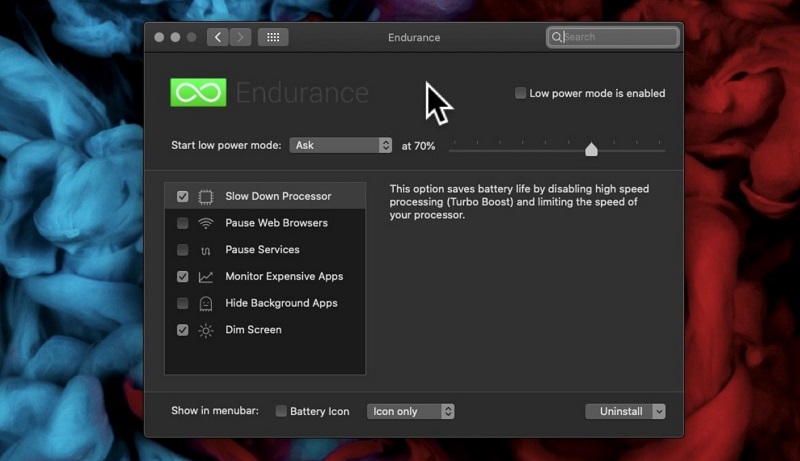Open the Start low power mode dropdown

point(340,145)
